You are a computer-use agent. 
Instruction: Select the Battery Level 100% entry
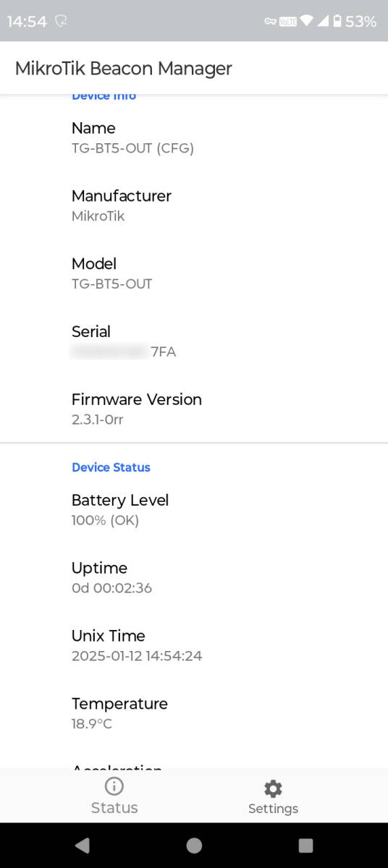coord(194,510)
